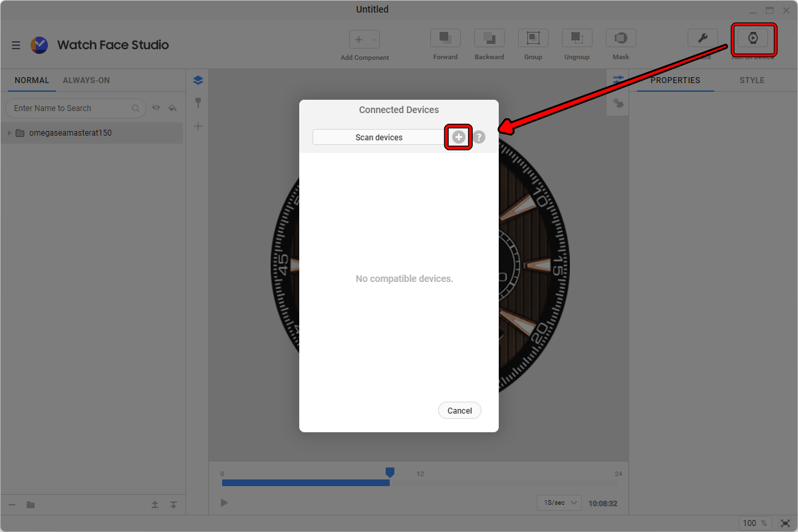Click the Add Component plus button
798x532 pixels.
click(x=359, y=40)
